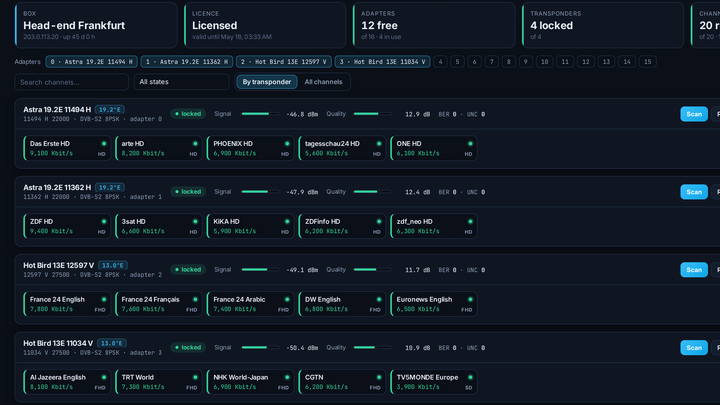The height and width of the screenshot is (405, 720).
Task: Open the TV5MONDE Europe channel card
Action: tap(433, 382)
